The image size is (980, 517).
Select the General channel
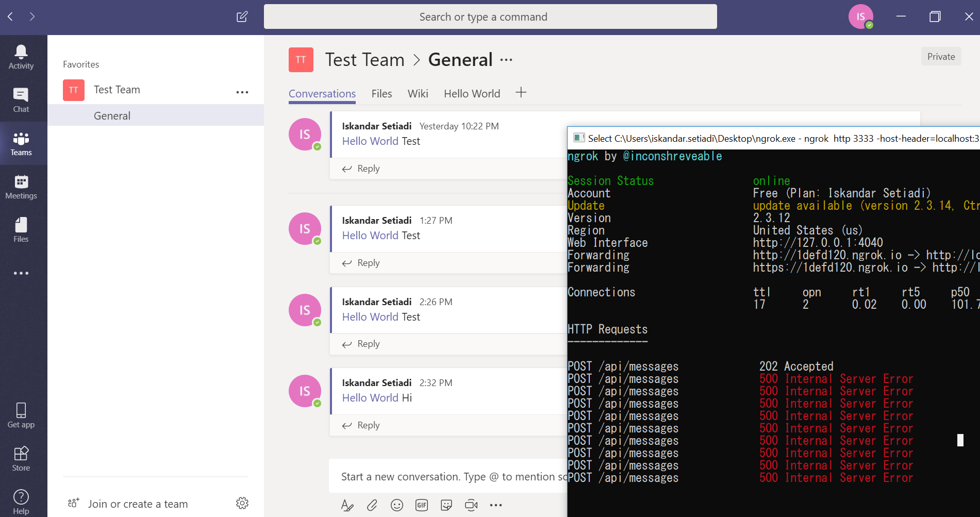pos(156,115)
